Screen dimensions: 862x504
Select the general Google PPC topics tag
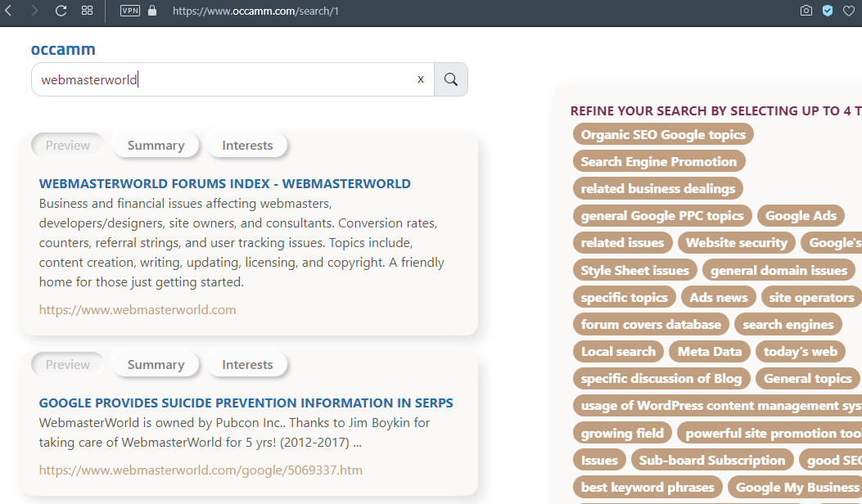662,215
